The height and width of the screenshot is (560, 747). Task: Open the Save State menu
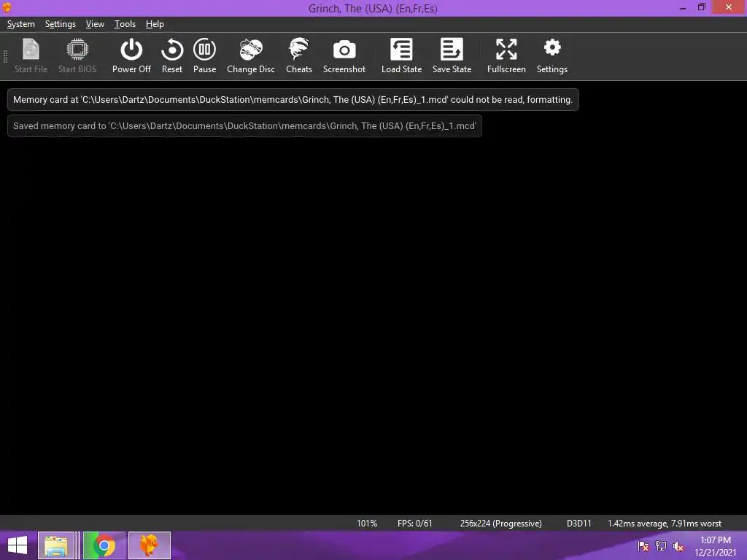[x=452, y=55]
